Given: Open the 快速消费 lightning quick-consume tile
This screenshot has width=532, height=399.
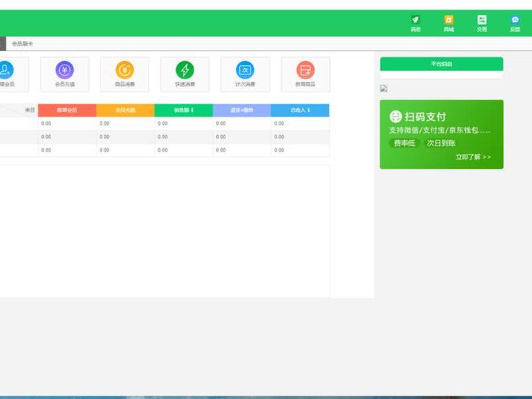Looking at the screenshot, I should (185, 74).
